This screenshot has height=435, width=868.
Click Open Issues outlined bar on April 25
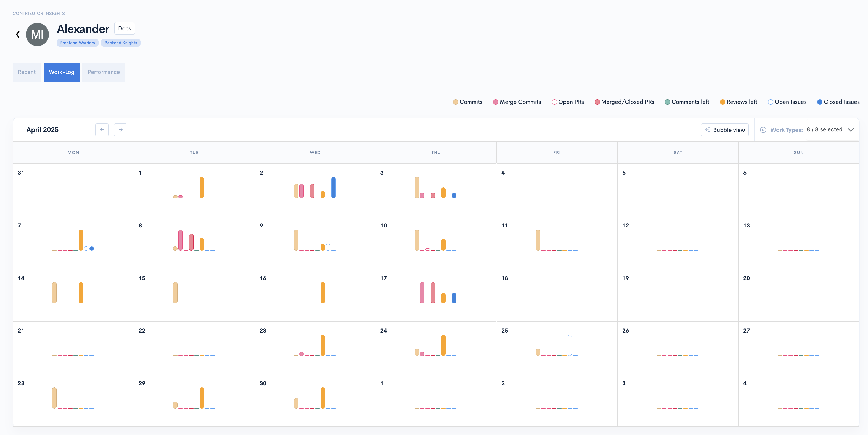570,345
